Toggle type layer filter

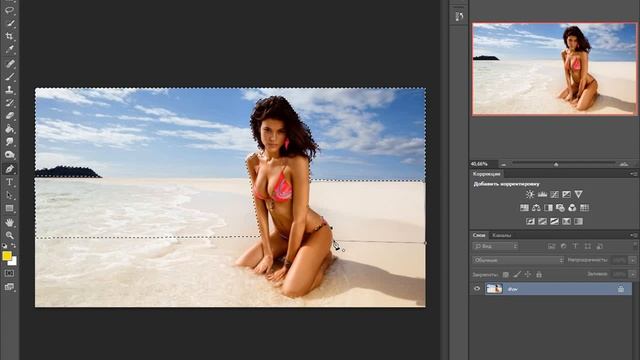(576, 246)
